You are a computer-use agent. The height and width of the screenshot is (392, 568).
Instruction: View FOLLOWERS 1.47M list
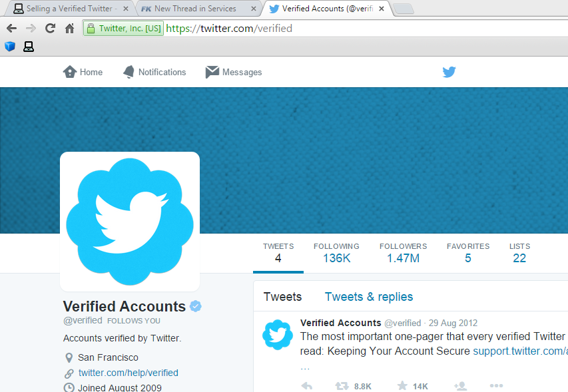click(x=403, y=253)
